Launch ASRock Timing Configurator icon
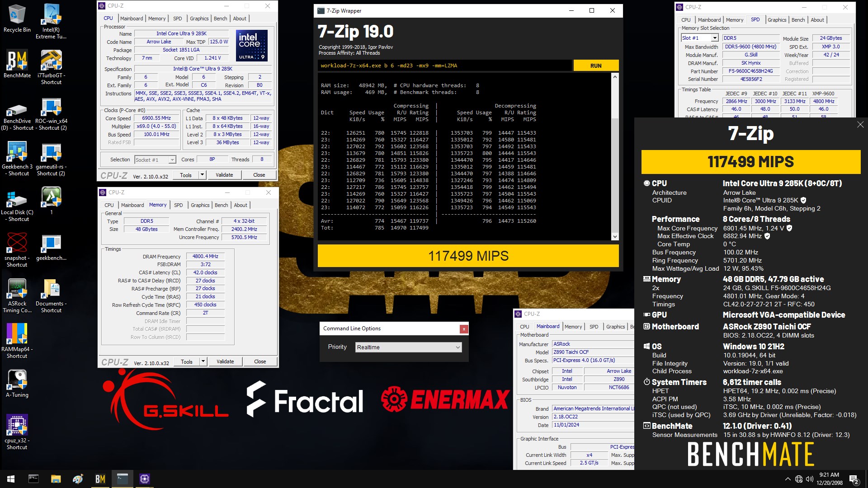This screenshot has width=868, height=488. click(x=17, y=296)
